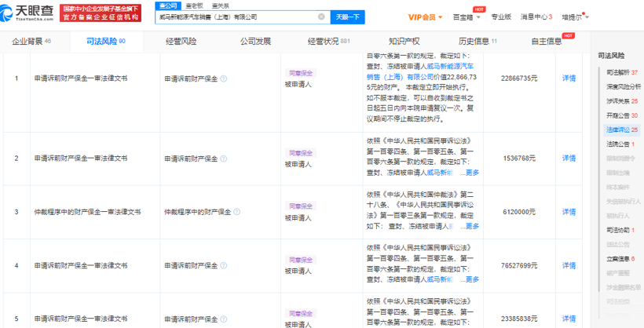
Task: Click 仲裁程序中的财产保全一审法律文书 title
Action: [x=87, y=212]
